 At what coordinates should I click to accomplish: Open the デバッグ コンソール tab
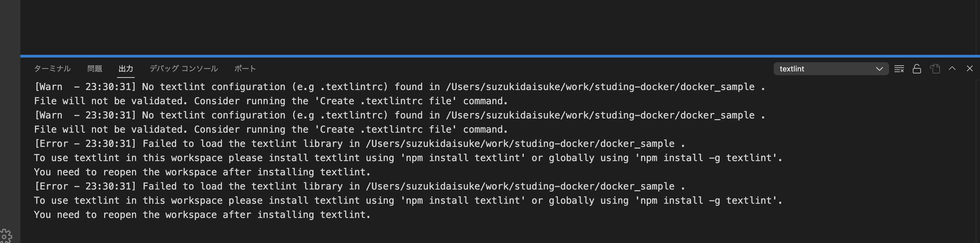(x=183, y=69)
